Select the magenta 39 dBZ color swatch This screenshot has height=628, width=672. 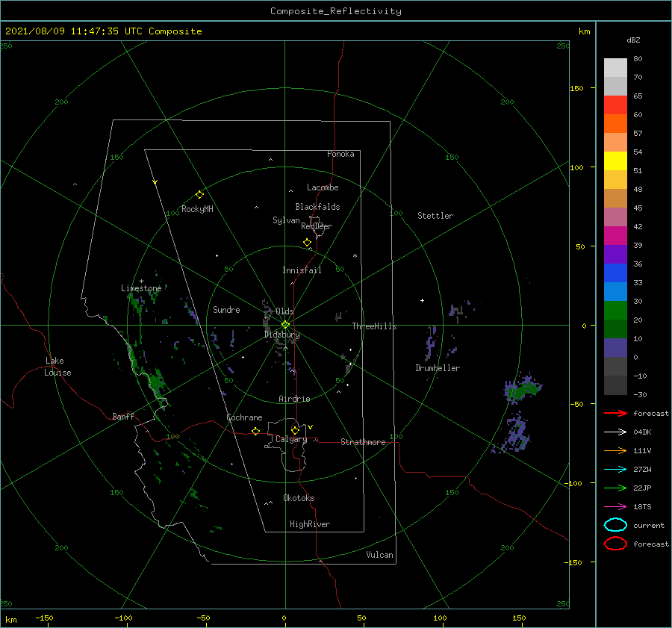coord(615,235)
